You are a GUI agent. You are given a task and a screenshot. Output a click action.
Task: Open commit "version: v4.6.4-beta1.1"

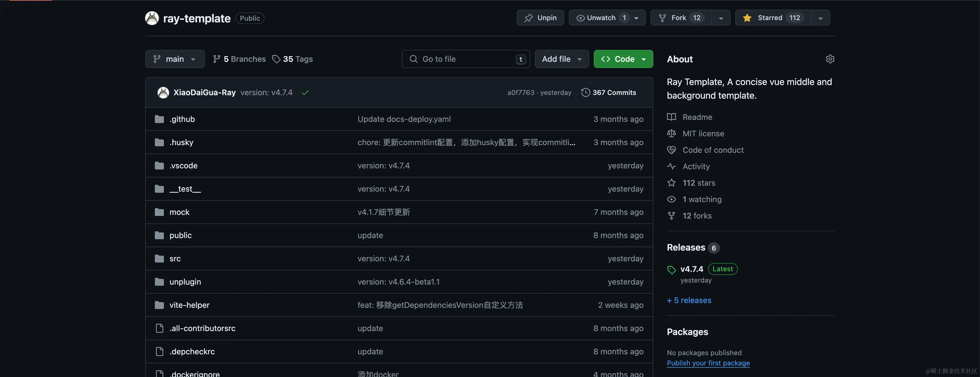[x=398, y=281]
